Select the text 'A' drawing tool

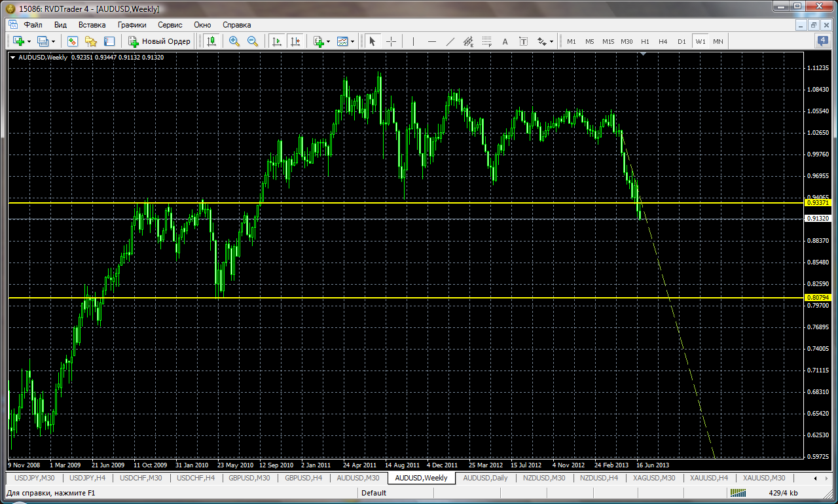(x=505, y=41)
